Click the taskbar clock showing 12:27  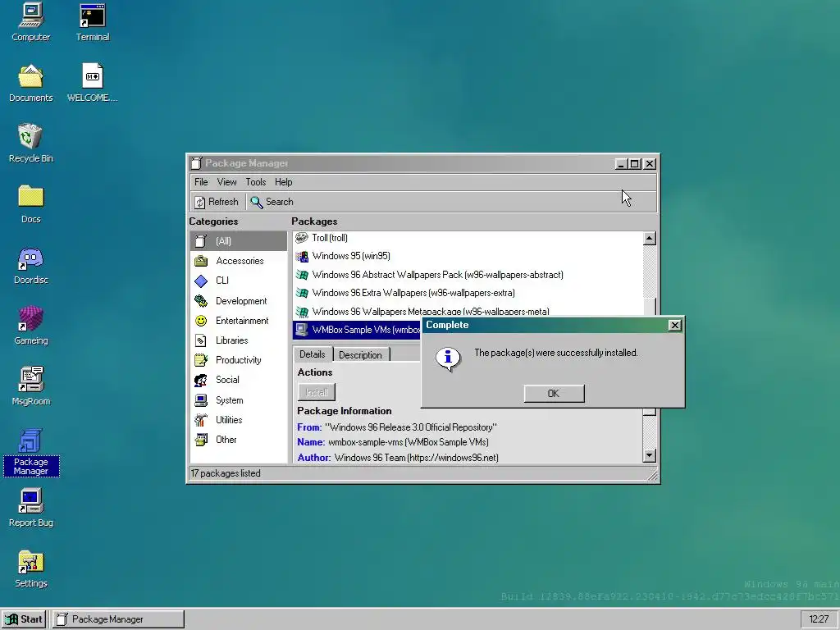click(x=819, y=619)
